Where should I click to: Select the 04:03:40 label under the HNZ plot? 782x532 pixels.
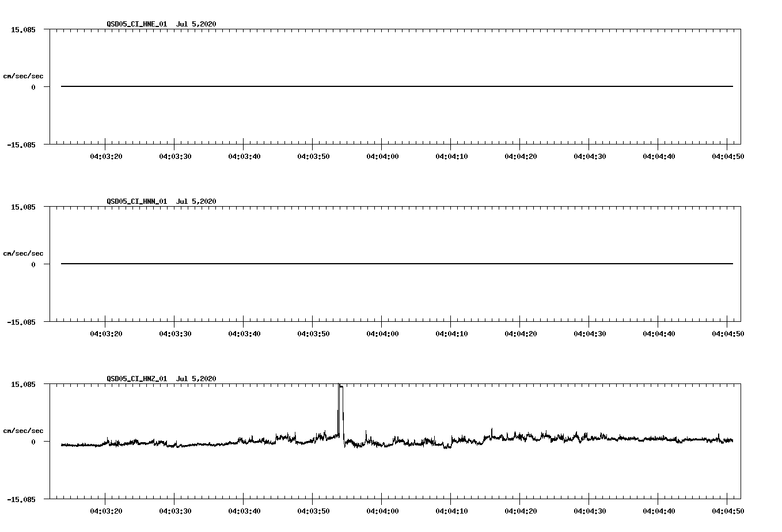coord(244,511)
